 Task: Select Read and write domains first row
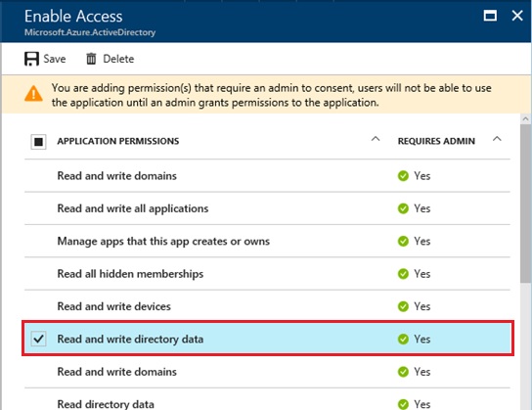click(x=267, y=176)
